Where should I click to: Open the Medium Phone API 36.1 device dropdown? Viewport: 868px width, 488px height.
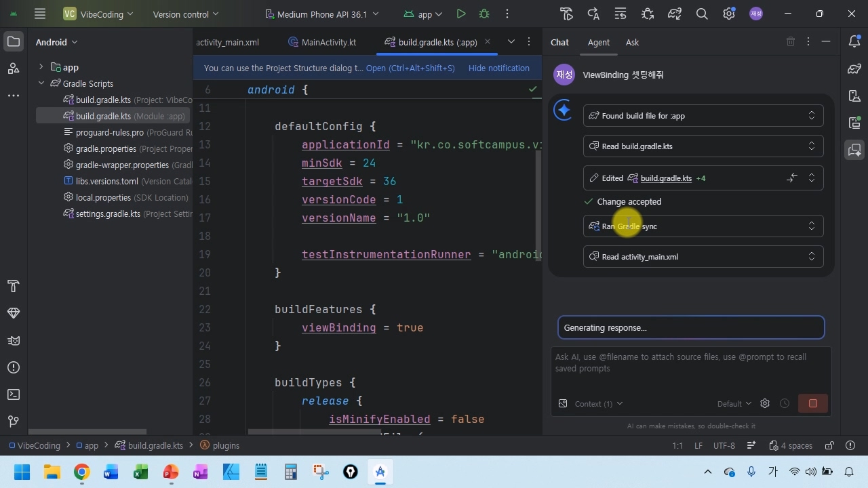coord(322,14)
